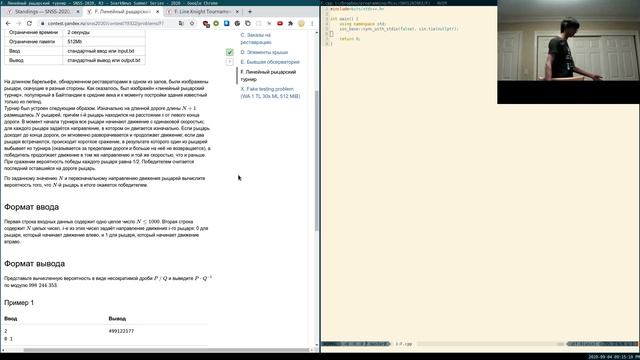
Task: Click the padlock site info icon
Action: click(42, 24)
